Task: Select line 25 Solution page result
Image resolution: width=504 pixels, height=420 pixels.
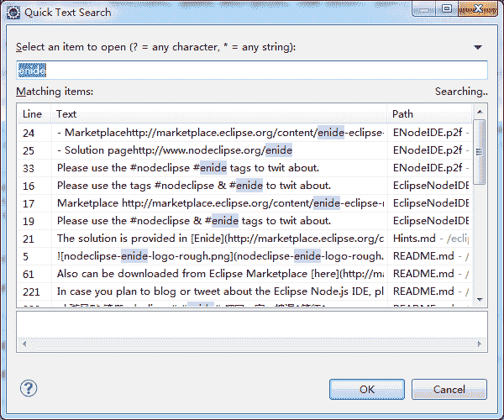Action: (x=245, y=150)
